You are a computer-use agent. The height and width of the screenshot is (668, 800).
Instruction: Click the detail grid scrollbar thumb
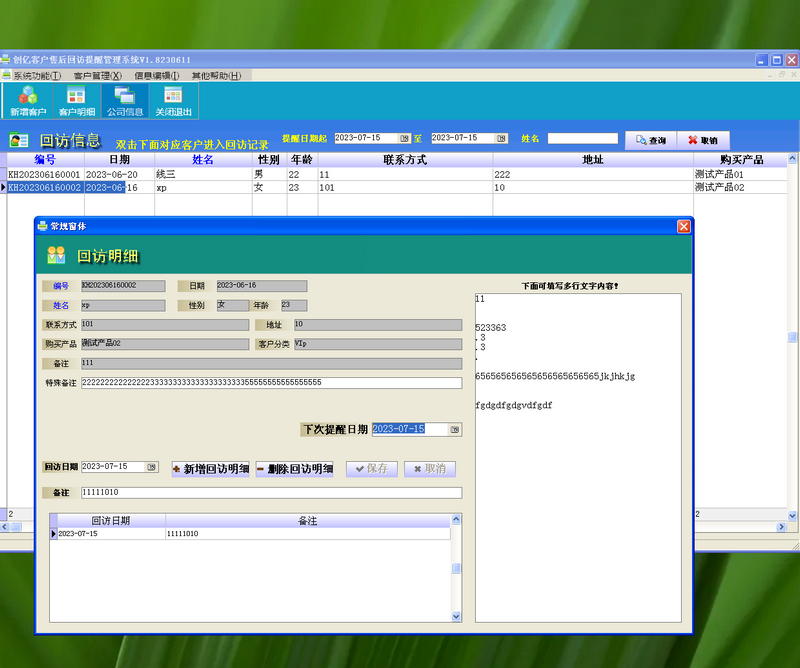click(x=456, y=568)
